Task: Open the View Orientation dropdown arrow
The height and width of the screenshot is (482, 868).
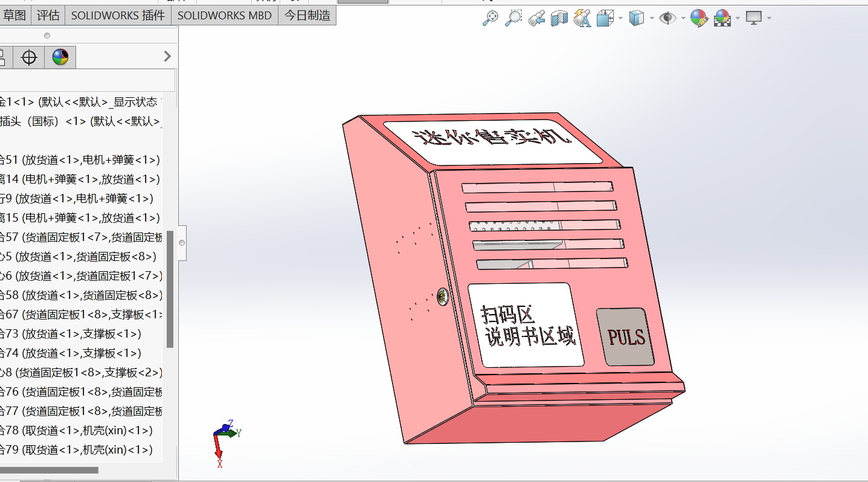Action: (620, 18)
